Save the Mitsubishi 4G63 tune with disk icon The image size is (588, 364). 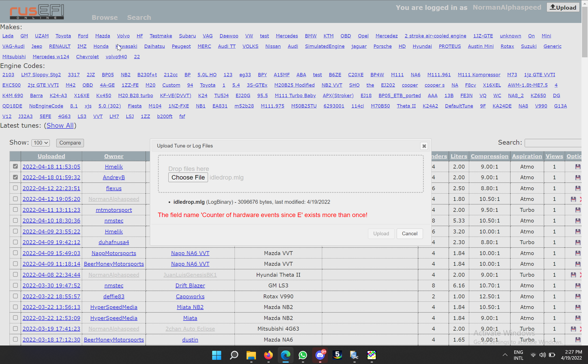573,329
